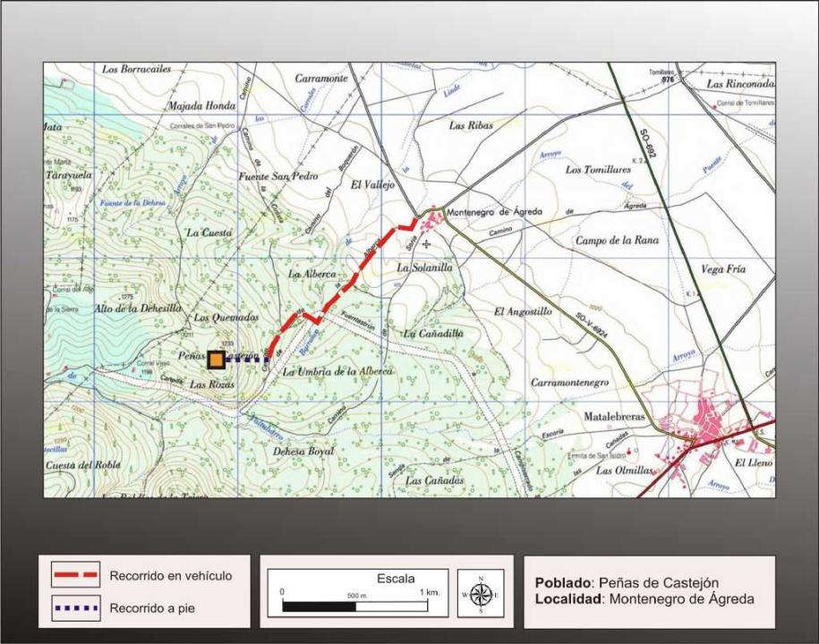The image size is (819, 644).
Task: Click the 'Vega Fría' map label
Action: coord(723,269)
